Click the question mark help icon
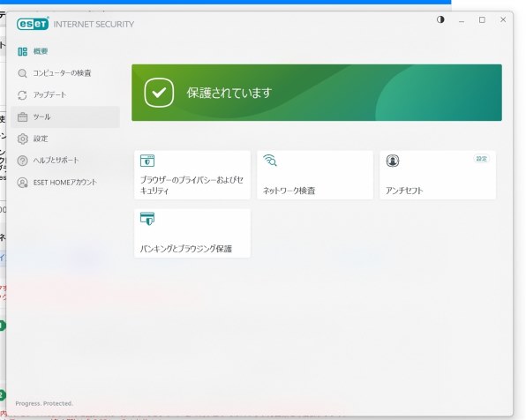 tap(22, 161)
